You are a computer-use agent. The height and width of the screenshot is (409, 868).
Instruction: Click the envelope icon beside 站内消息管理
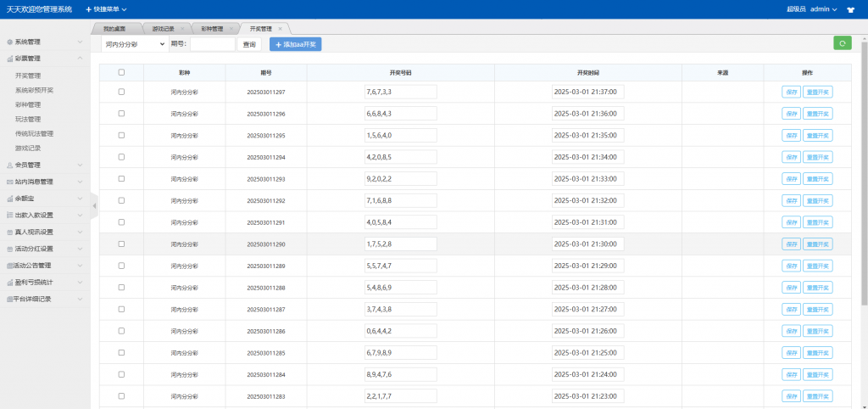coord(9,182)
